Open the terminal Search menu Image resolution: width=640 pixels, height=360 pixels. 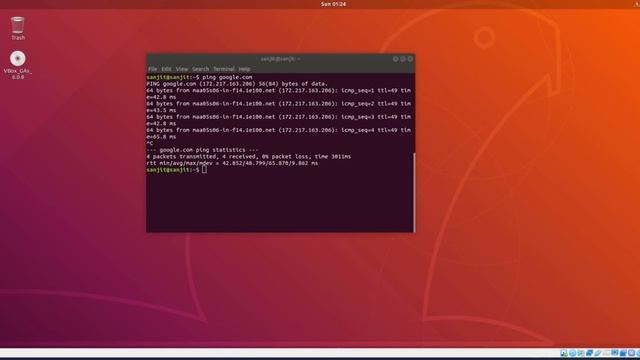coord(200,69)
